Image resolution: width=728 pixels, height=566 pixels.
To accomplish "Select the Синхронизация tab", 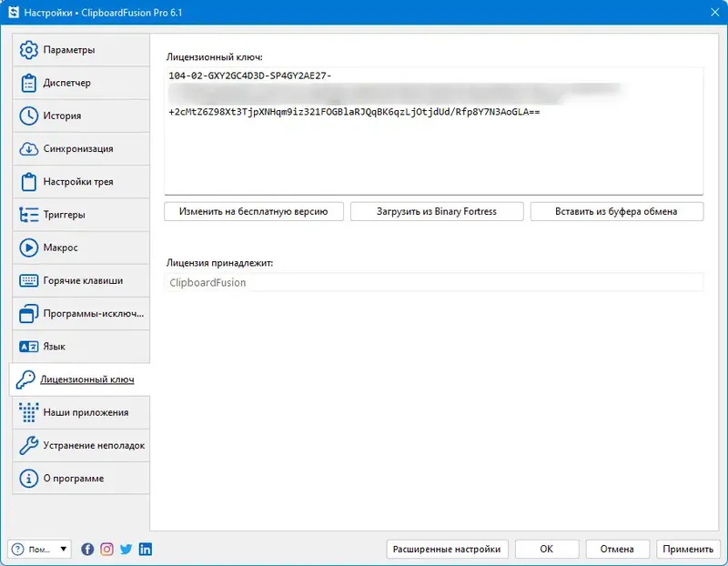I will click(x=81, y=148).
